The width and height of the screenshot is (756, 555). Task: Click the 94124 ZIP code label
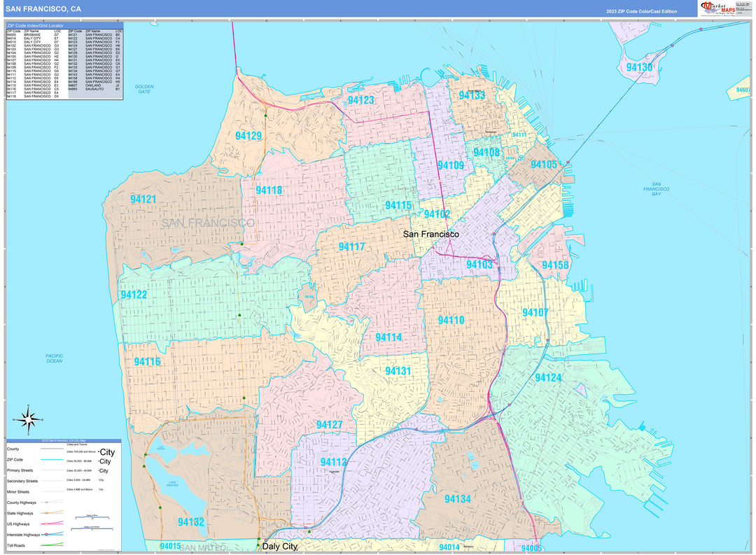(x=548, y=378)
